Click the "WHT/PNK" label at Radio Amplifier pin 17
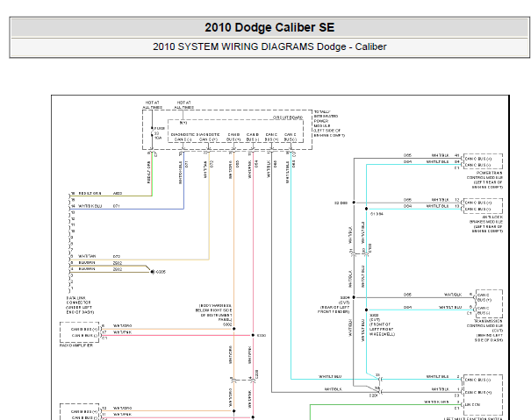Image resolution: width=531 pixels, height=420 pixels. 122,332
